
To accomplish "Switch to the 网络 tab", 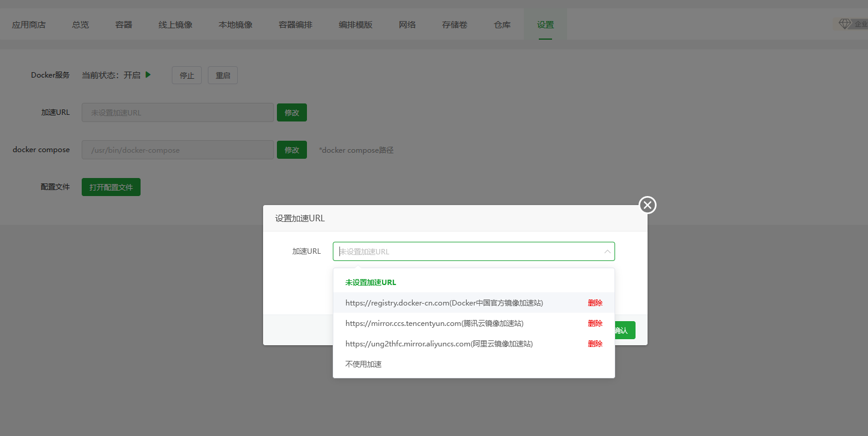I will 407,24.
